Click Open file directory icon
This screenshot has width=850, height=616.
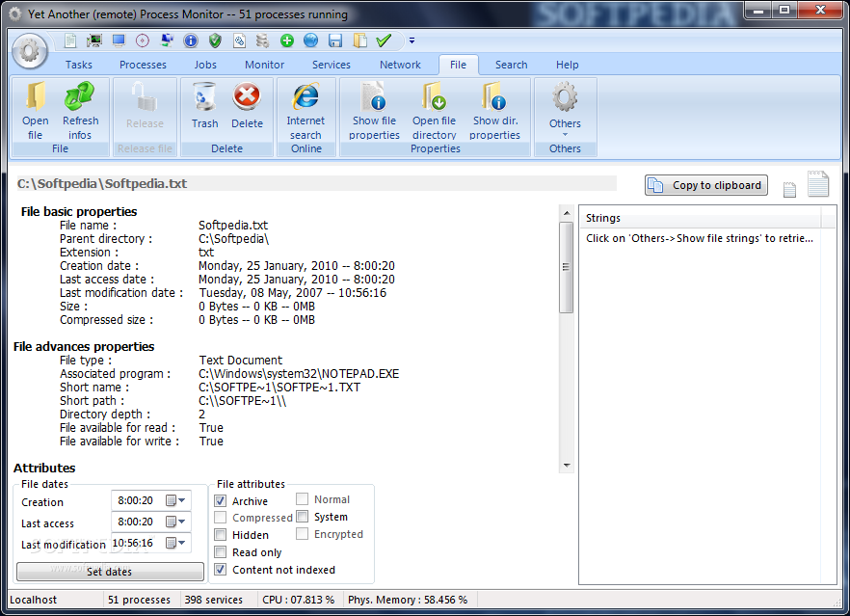coord(435,111)
